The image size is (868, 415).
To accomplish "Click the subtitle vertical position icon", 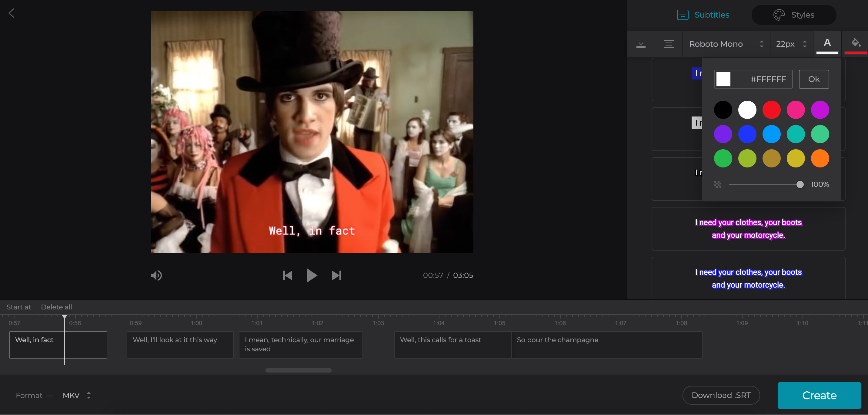I will [641, 44].
